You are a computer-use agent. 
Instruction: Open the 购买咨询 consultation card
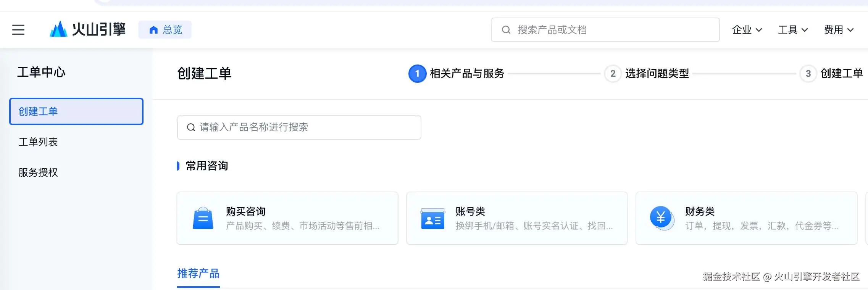click(287, 218)
